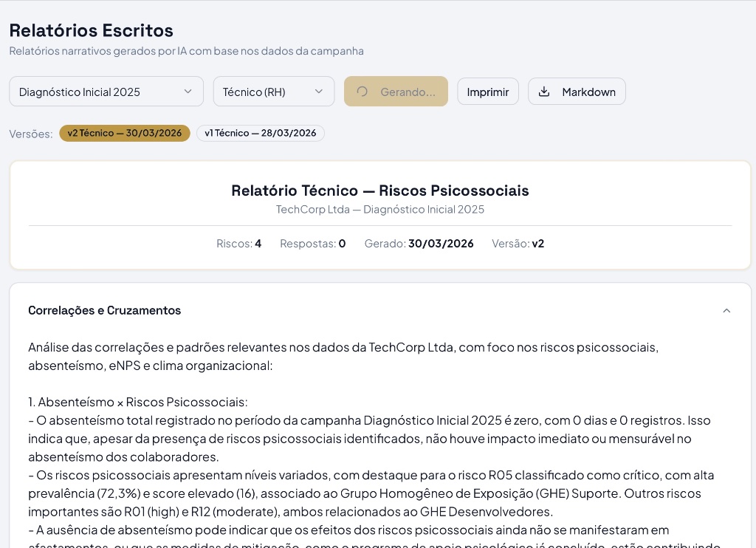Open the Técnico (RH) report type dropdown
The width and height of the screenshot is (756, 548).
(x=273, y=92)
